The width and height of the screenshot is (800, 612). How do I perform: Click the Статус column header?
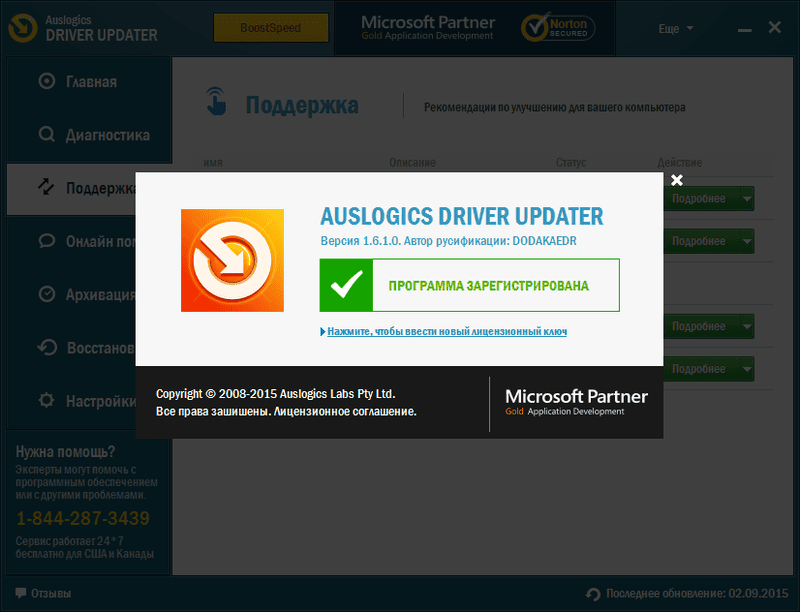pyautogui.click(x=571, y=163)
